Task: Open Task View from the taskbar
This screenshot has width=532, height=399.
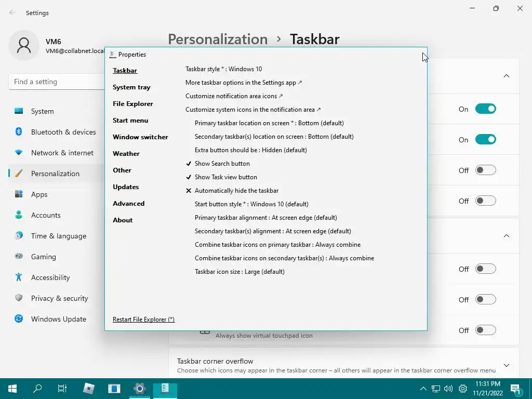Action: click(x=62, y=388)
